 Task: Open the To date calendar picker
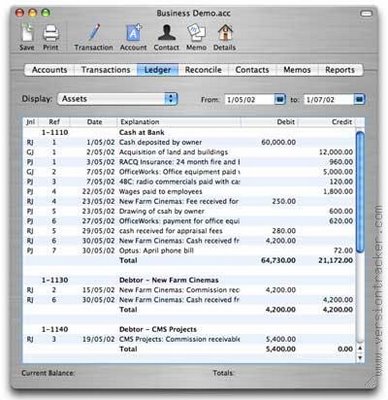pyautogui.click(x=359, y=99)
